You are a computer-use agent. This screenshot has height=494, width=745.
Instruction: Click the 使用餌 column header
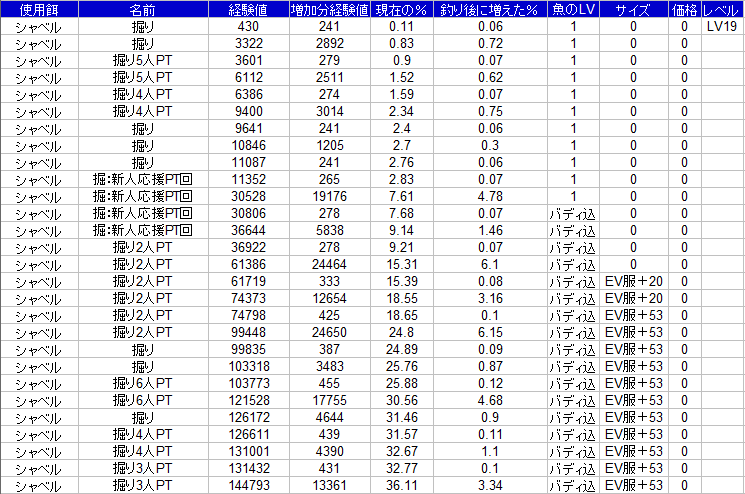[38, 9]
